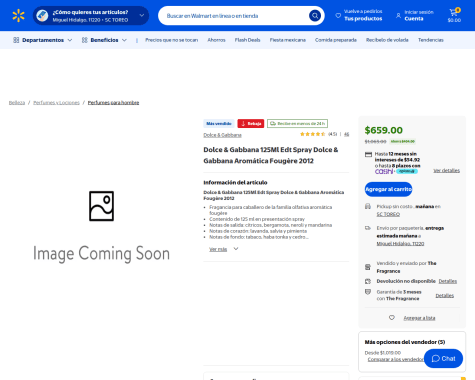
Task: Open the Flash Deals section
Action: pyautogui.click(x=247, y=40)
